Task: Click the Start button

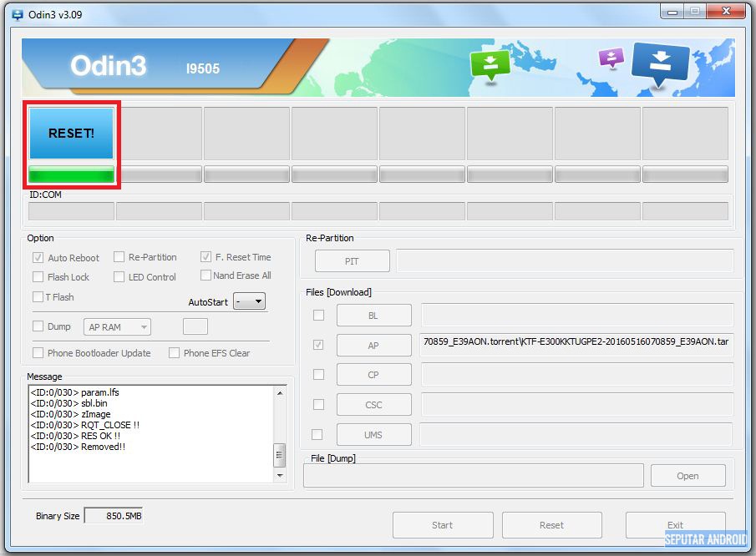Action: (443, 525)
